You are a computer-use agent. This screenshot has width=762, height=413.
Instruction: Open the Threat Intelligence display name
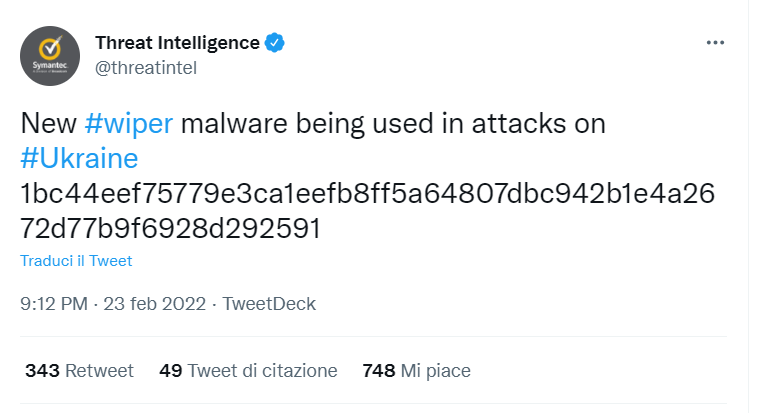pyautogui.click(x=177, y=42)
